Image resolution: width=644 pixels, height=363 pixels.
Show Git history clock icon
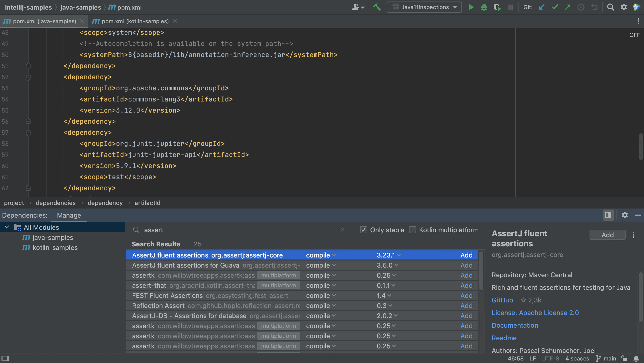click(x=581, y=7)
